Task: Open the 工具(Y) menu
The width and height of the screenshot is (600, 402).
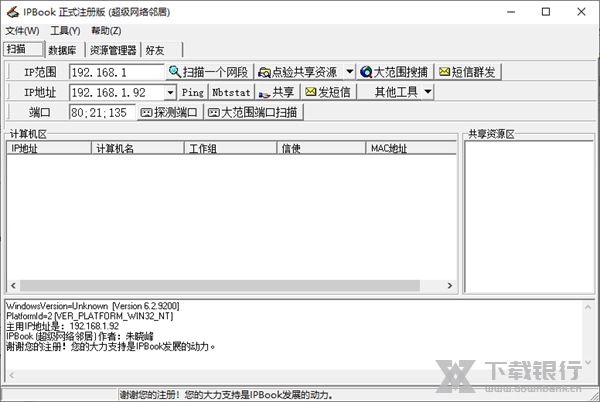Action: pos(65,31)
